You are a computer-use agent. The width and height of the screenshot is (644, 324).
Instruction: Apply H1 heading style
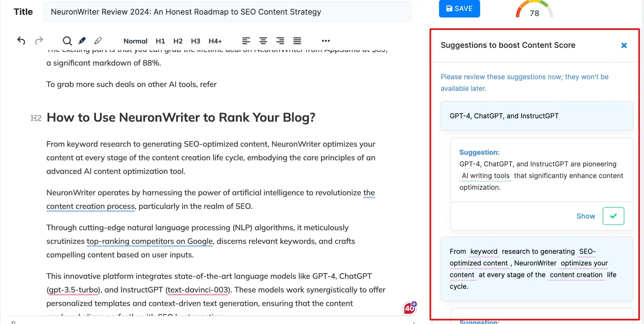tap(160, 41)
